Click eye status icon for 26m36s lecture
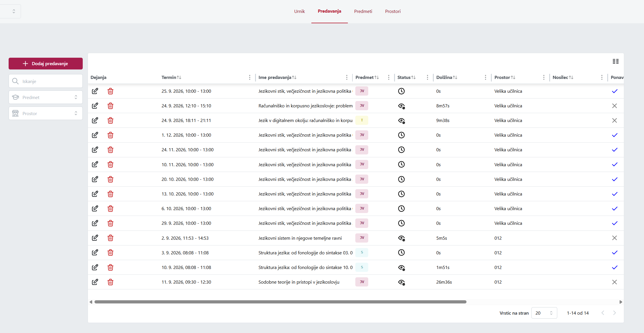The height and width of the screenshot is (333, 644). (x=401, y=282)
